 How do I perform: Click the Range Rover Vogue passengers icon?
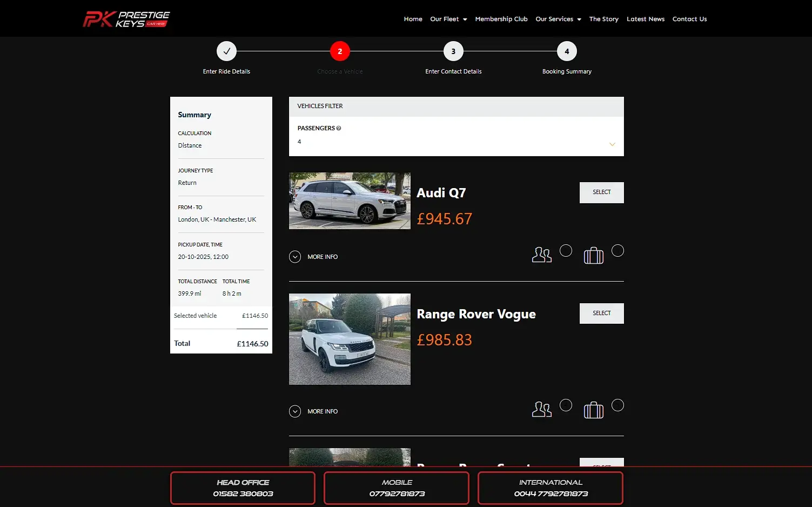point(542,409)
